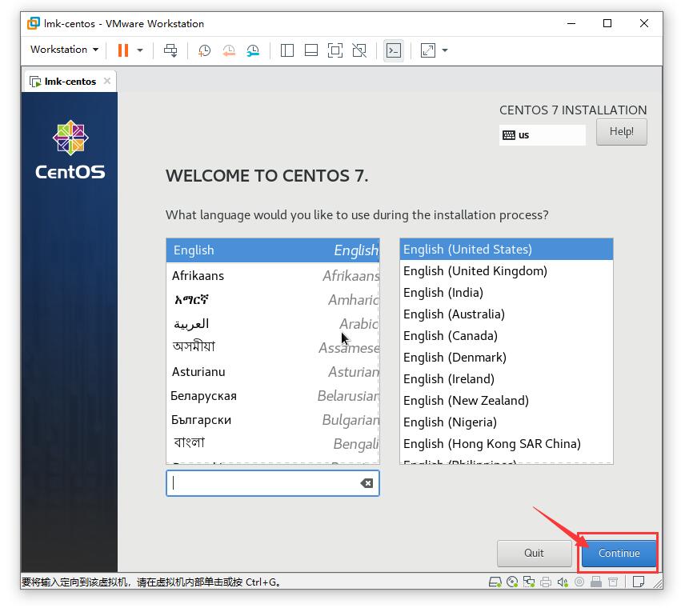The height and width of the screenshot is (616, 685).
Task: Click the CD/DVD drive status icon
Action: [512, 582]
